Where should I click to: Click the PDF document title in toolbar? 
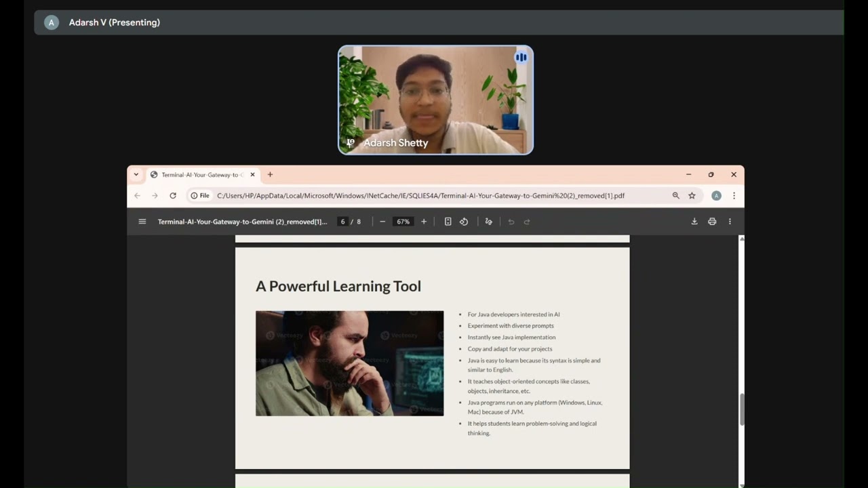pos(242,222)
